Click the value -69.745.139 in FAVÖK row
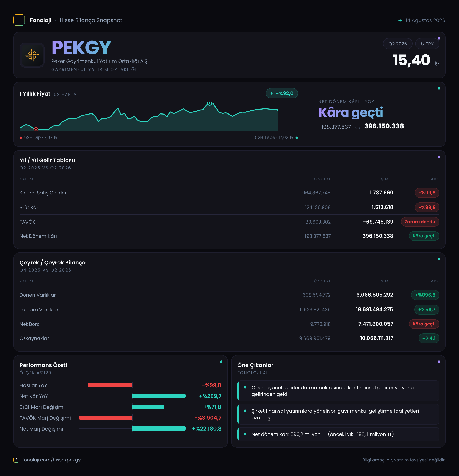 tap(378, 222)
